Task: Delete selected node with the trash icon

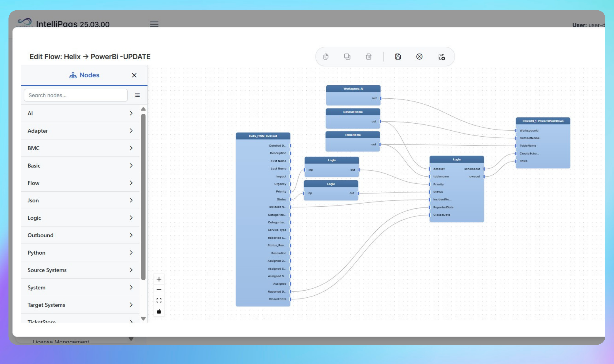Action: pos(369,57)
